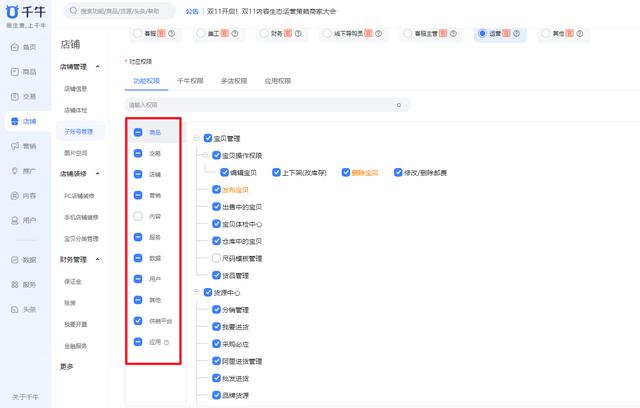Switch to the 应用权限 tab
The height and width of the screenshot is (408, 640).
click(278, 81)
